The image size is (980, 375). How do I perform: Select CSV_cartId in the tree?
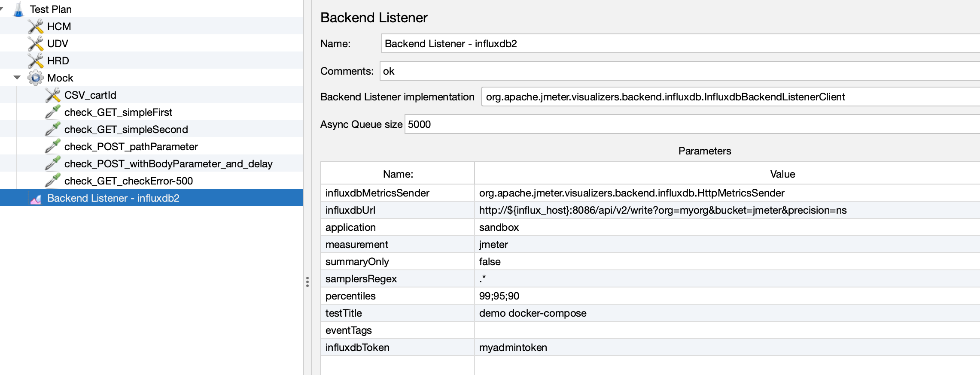pos(90,95)
